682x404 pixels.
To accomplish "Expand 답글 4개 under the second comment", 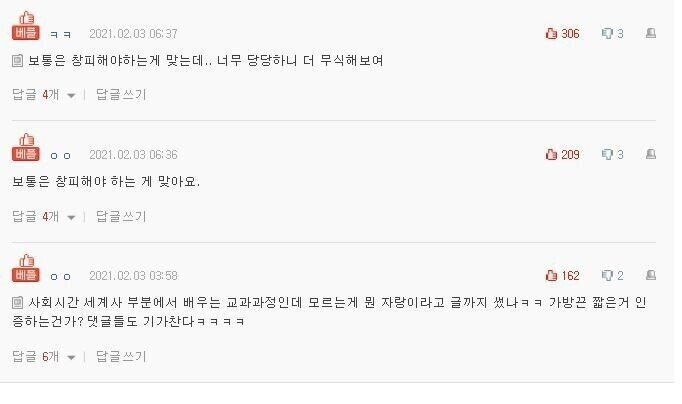I will click(x=43, y=216).
